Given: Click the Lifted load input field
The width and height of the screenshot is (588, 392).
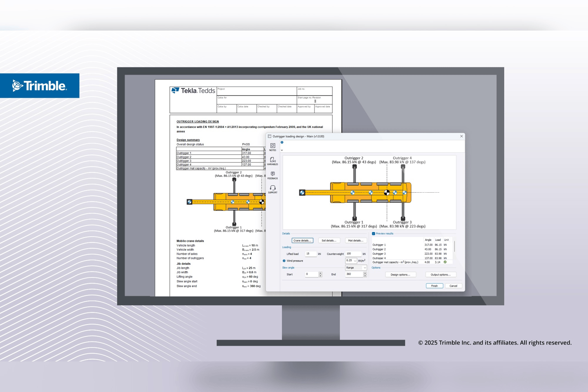Looking at the screenshot, I should click(x=310, y=254).
